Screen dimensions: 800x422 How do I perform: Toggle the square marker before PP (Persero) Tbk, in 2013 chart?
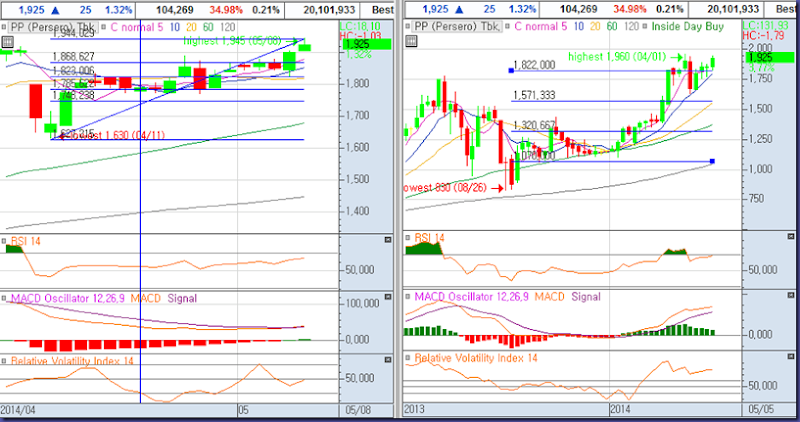(408, 26)
